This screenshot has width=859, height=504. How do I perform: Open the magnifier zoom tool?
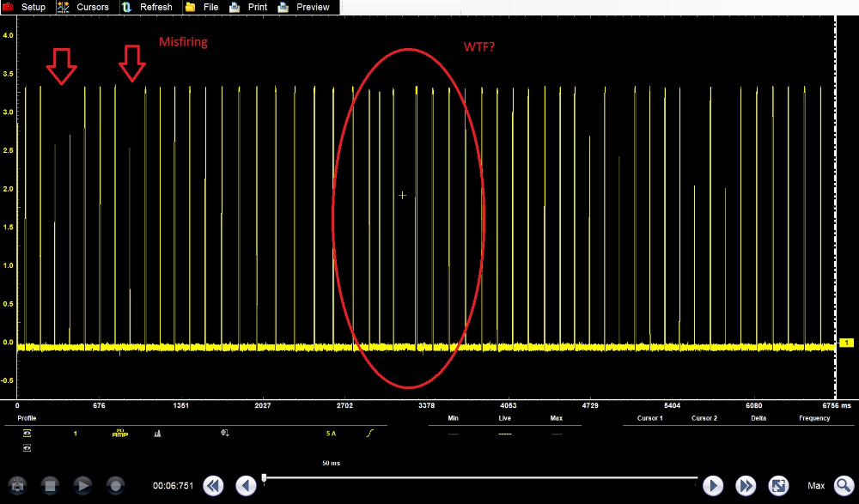pos(844,486)
